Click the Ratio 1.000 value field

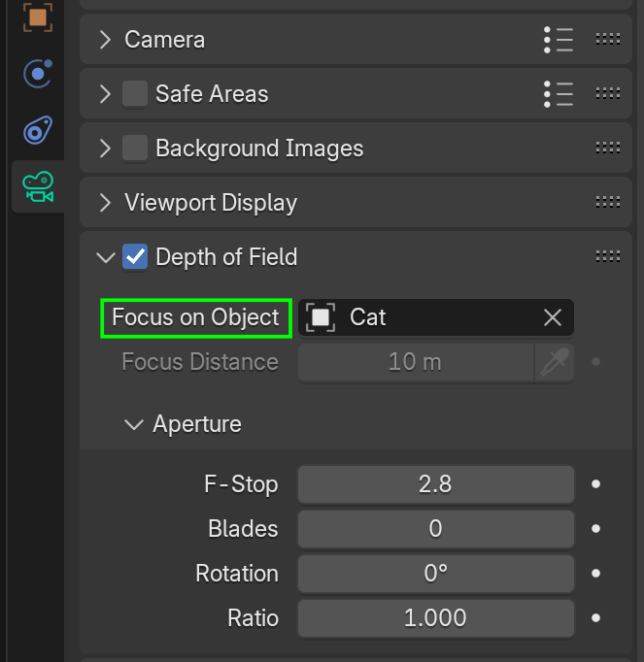coord(436,618)
